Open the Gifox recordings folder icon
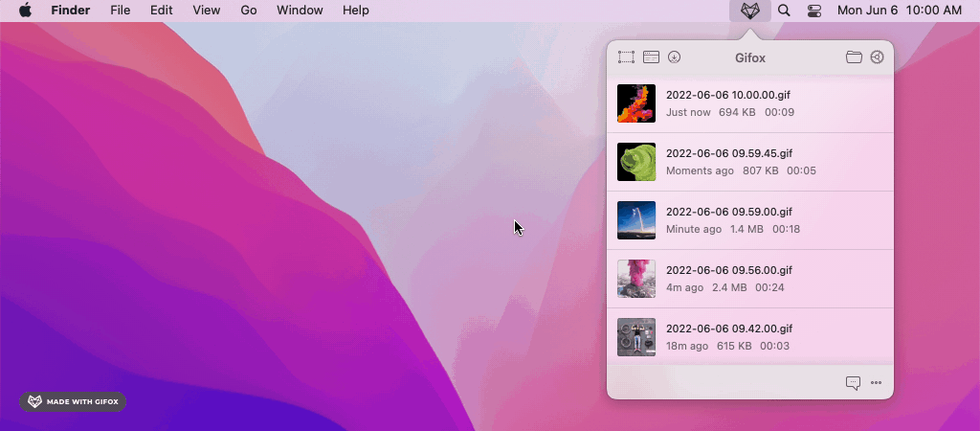The height and width of the screenshot is (431, 980). pos(854,57)
